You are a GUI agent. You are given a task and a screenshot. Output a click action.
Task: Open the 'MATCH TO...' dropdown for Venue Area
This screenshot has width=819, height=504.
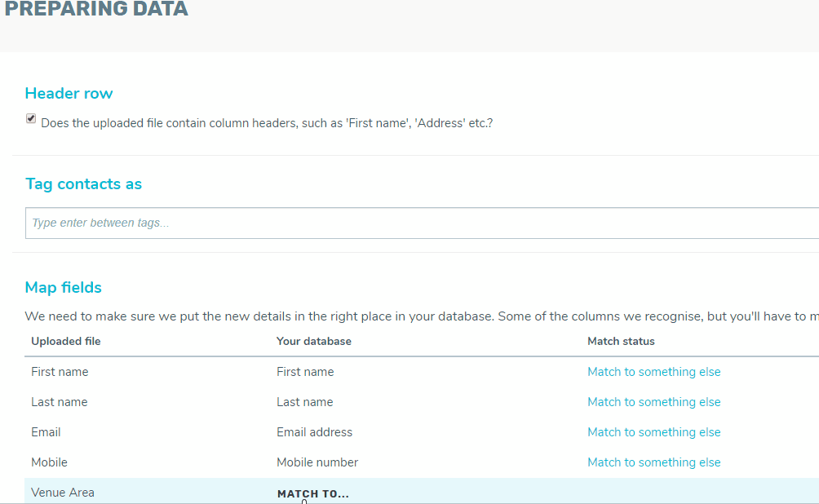click(x=313, y=494)
